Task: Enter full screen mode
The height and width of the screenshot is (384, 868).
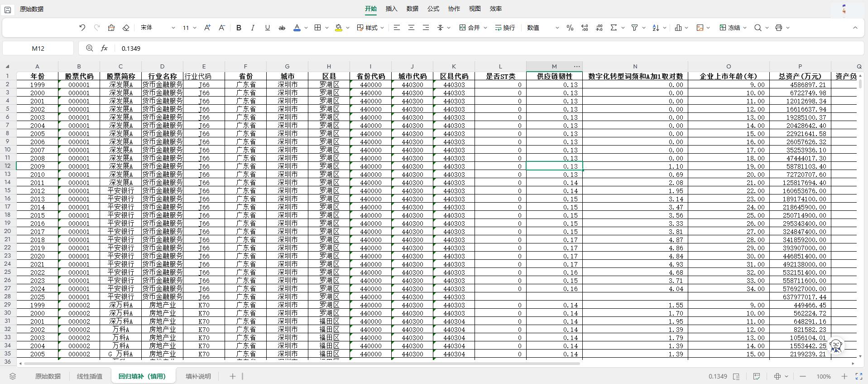Action: point(859,376)
